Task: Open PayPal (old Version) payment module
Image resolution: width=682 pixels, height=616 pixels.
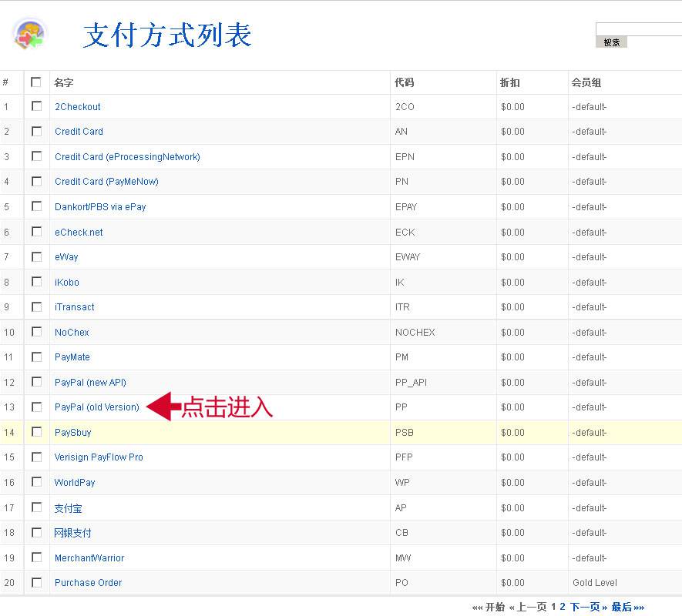Action: pyautogui.click(x=96, y=407)
